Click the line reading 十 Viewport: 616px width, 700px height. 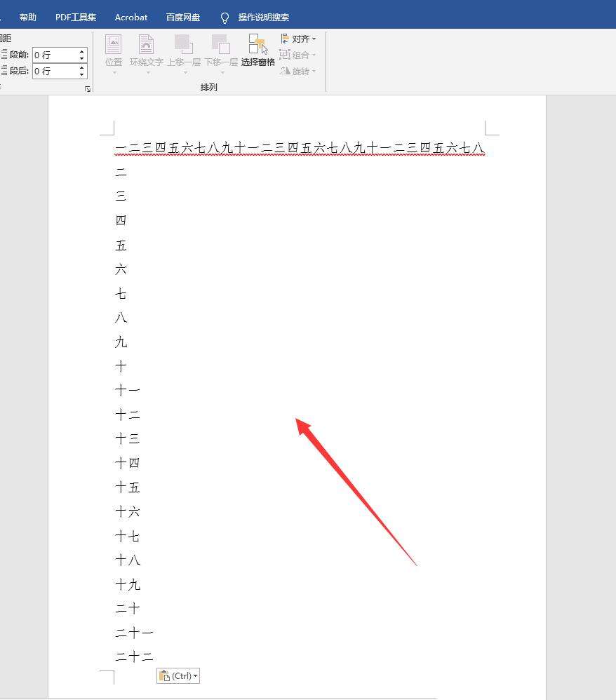click(121, 367)
